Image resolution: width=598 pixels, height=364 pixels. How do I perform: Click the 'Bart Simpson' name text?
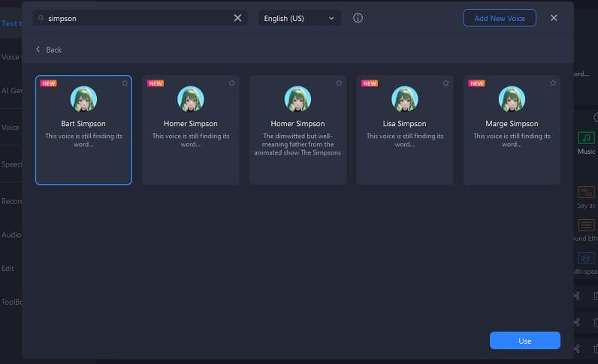click(x=83, y=124)
